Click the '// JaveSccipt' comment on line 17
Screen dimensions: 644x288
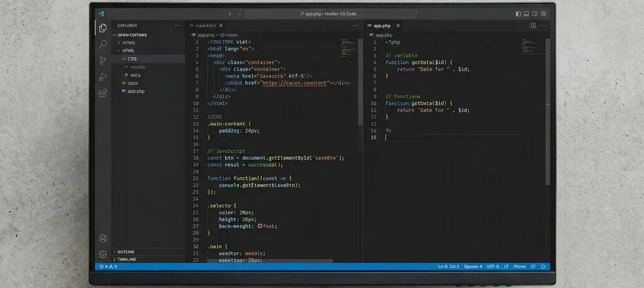click(226, 151)
